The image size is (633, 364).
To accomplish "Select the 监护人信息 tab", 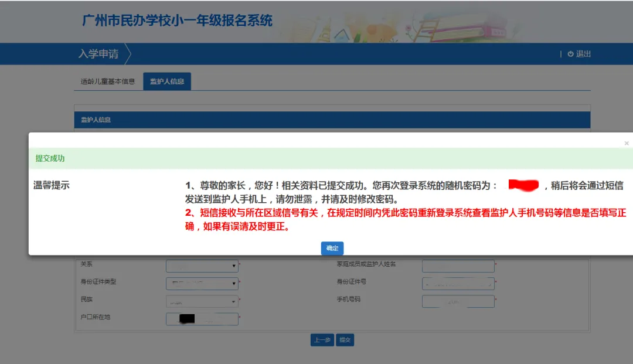I will (x=168, y=81).
